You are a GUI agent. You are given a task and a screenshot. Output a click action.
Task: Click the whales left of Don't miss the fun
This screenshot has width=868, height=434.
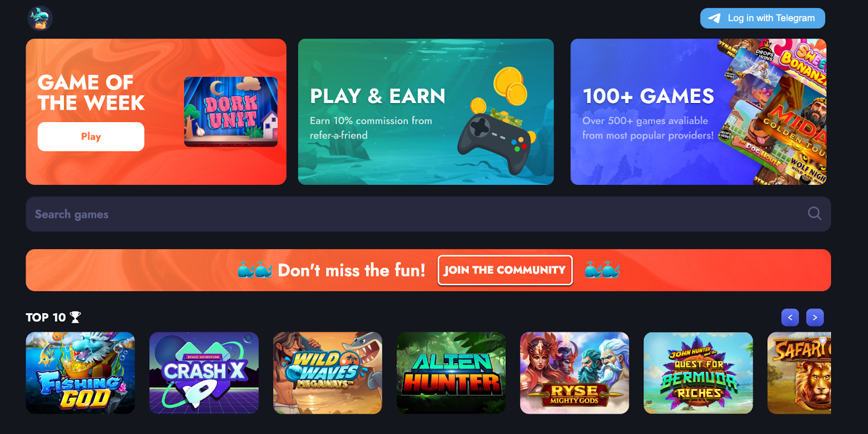point(255,270)
